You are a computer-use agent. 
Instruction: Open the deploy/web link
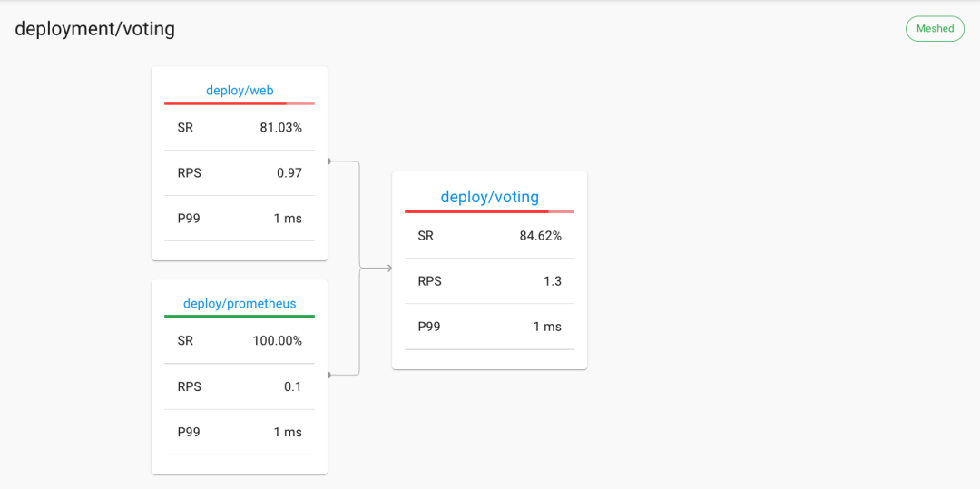[240, 91]
